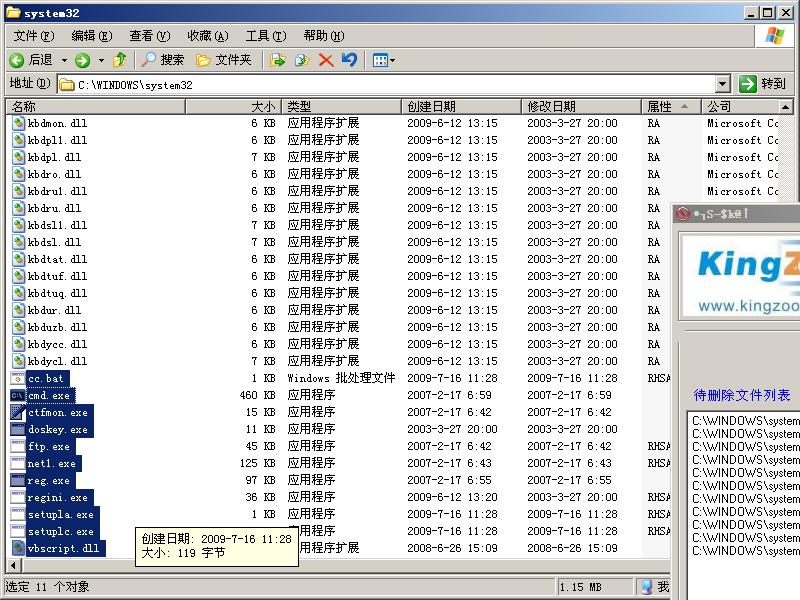Click the Back (后退) arrow icon
The width and height of the screenshot is (800, 600).
click(x=18, y=60)
